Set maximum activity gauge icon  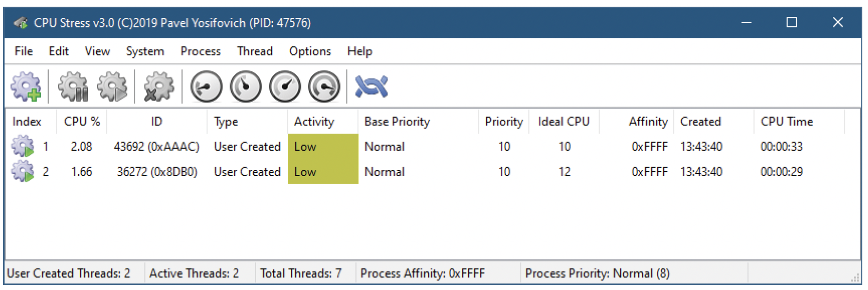(x=324, y=86)
